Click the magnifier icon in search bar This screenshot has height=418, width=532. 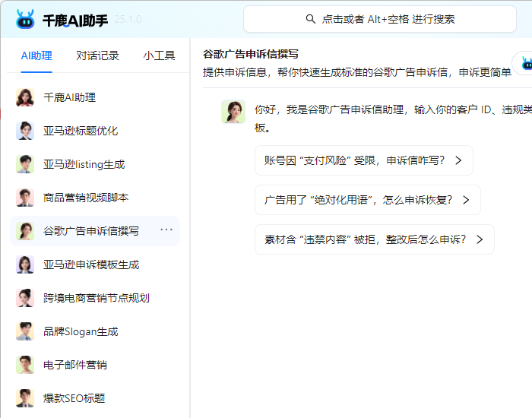pyautogui.click(x=310, y=19)
